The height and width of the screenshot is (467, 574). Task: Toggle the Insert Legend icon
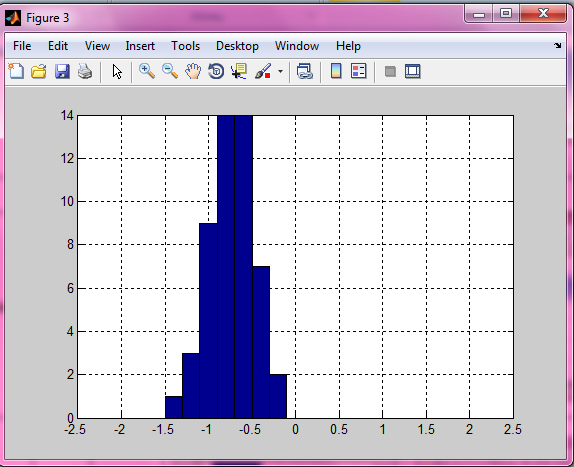pos(358,71)
